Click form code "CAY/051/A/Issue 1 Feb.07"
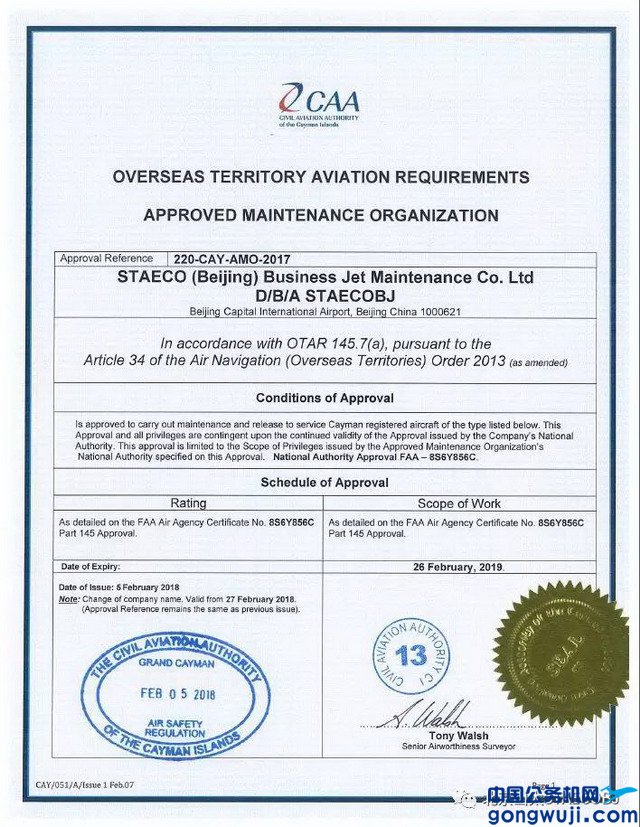The width and height of the screenshot is (640, 827). click(85, 785)
